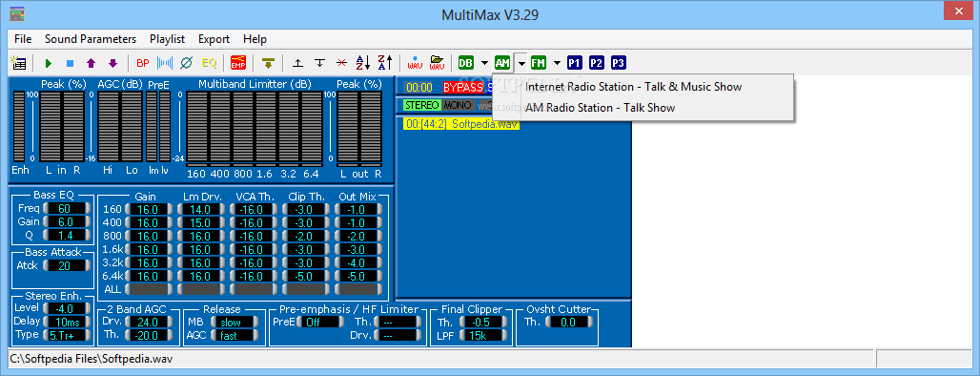Open the Playlist menu

pyautogui.click(x=168, y=39)
